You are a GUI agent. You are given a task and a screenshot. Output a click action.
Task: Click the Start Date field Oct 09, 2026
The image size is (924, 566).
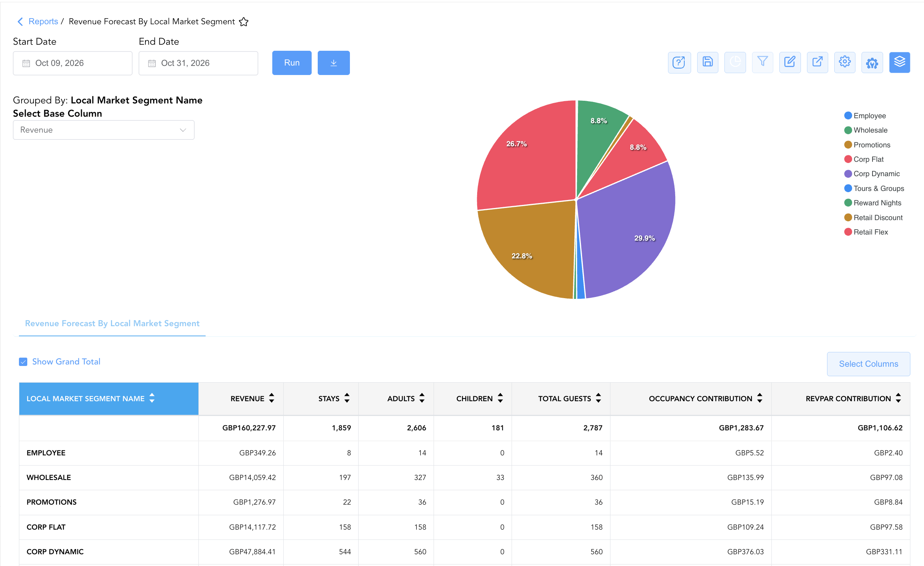click(x=73, y=63)
